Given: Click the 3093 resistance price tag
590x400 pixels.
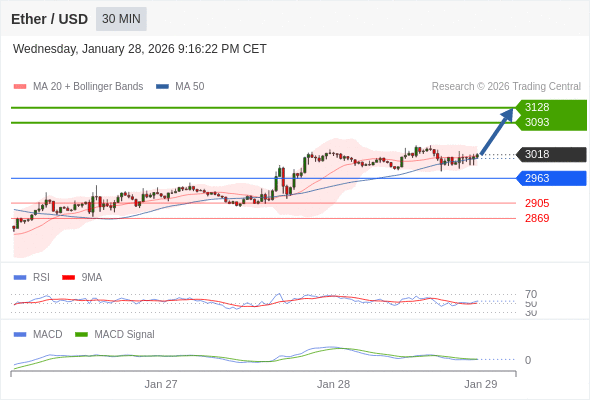Looking at the screenshot, I should [551, 122].
